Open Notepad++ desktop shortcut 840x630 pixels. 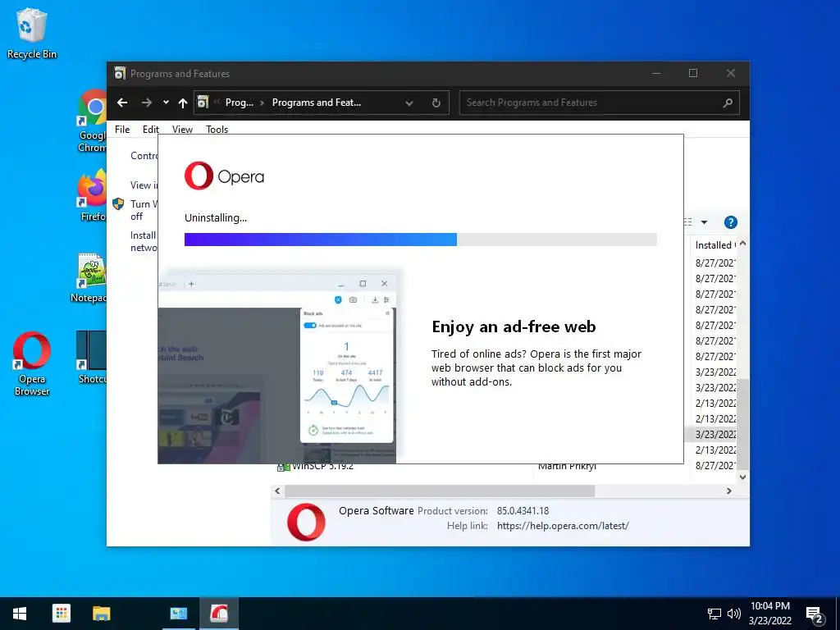click(x=90, y=277)
